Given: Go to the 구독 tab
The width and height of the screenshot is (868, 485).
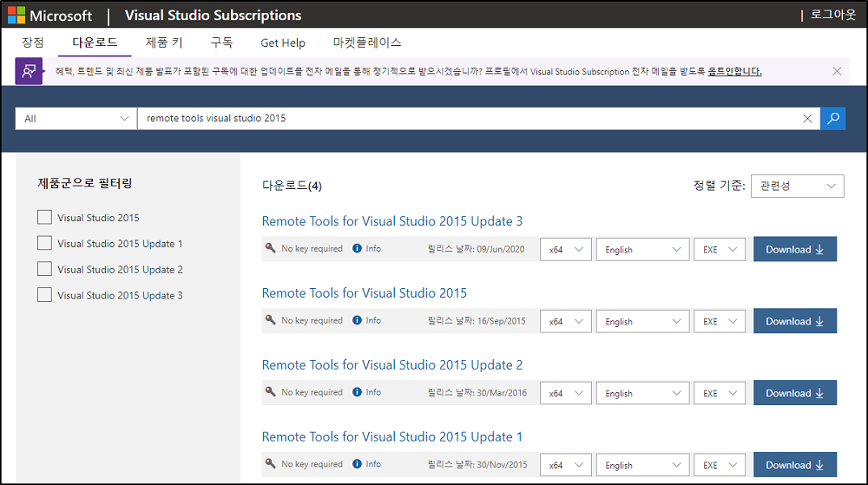Looking at the screenshot, I should point(221,43).
